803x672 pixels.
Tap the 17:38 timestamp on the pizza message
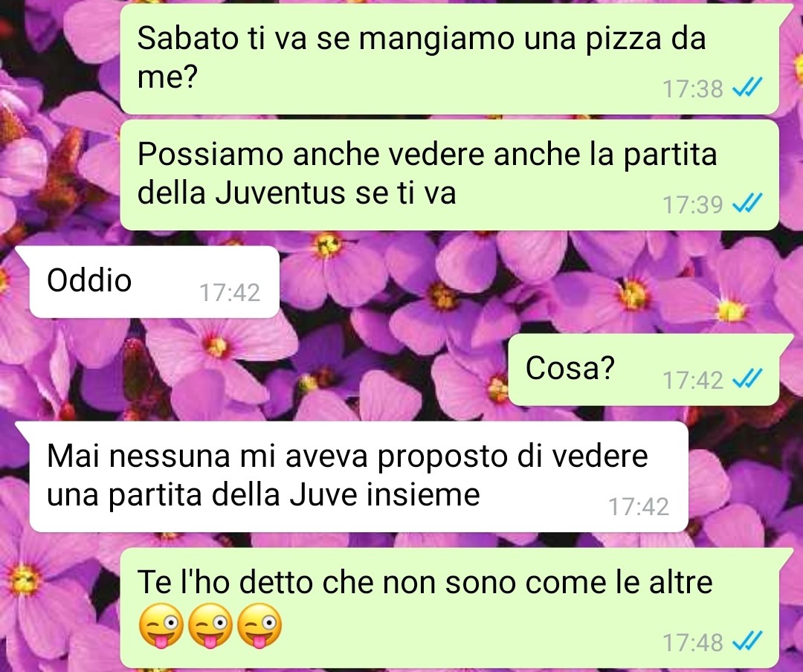point(692,88)
